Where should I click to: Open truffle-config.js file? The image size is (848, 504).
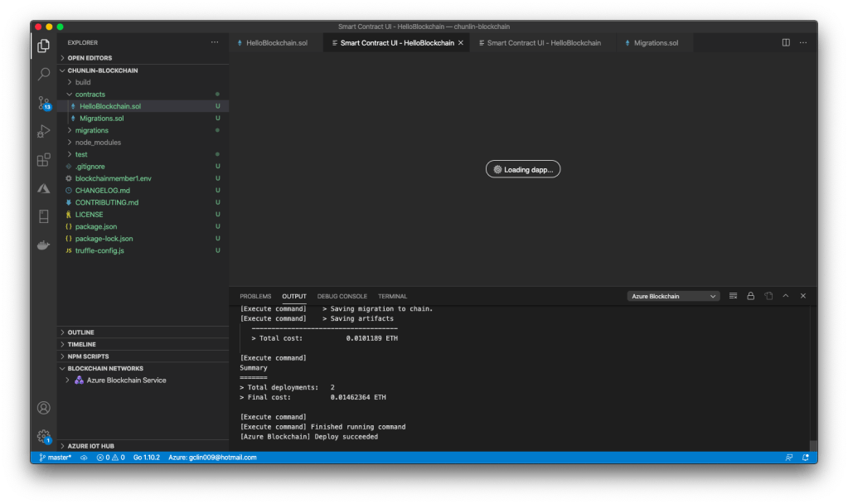99,250
